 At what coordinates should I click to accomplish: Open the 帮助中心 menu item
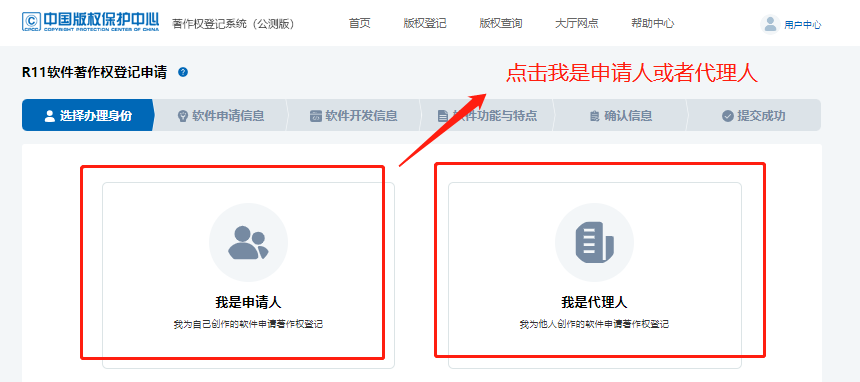(653, 24)
